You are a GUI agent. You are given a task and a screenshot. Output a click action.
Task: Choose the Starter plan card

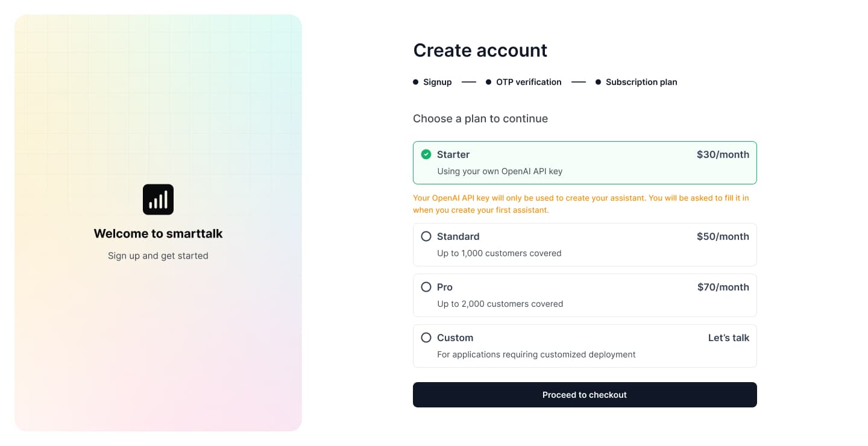tap(584, 163)
